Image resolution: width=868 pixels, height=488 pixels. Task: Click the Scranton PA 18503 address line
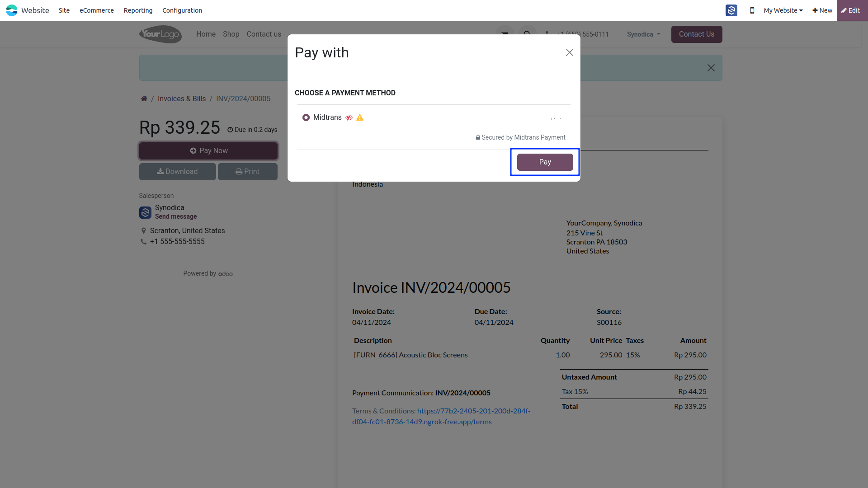(597, 242)
